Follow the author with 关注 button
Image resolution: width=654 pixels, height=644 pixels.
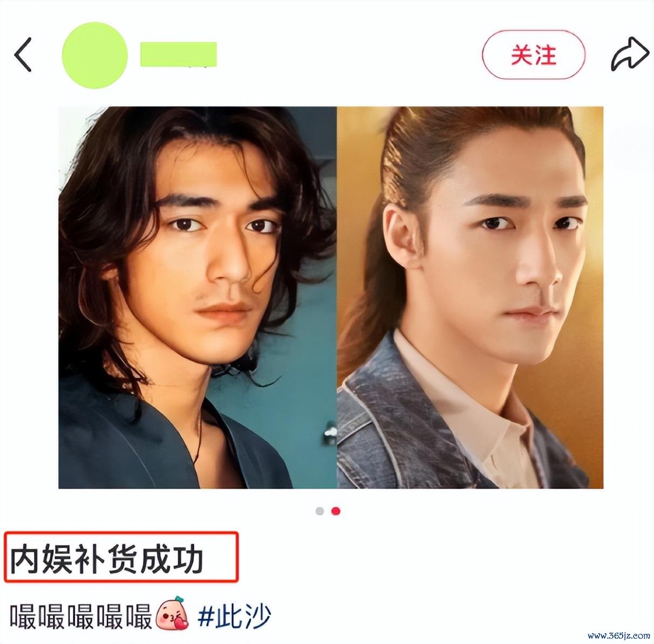point(533,56)
